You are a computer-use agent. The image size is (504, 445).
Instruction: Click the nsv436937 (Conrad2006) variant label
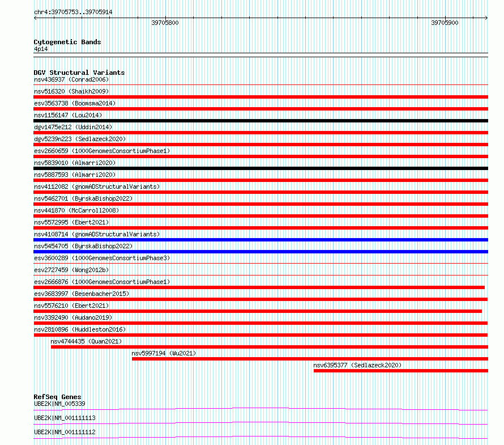[71, 79]
